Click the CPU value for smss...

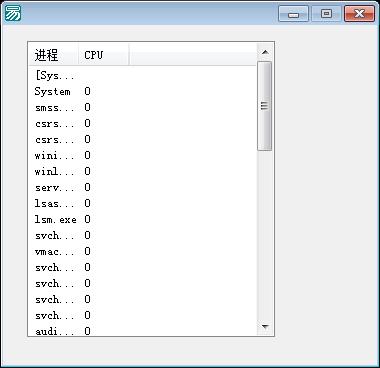(87, 107)
